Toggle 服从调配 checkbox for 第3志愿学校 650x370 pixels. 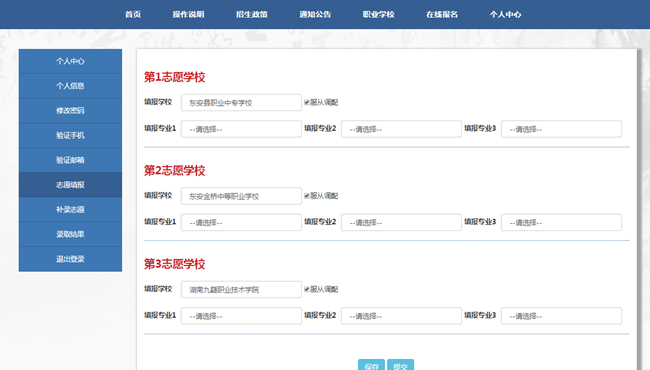click(x=307, y=289)
